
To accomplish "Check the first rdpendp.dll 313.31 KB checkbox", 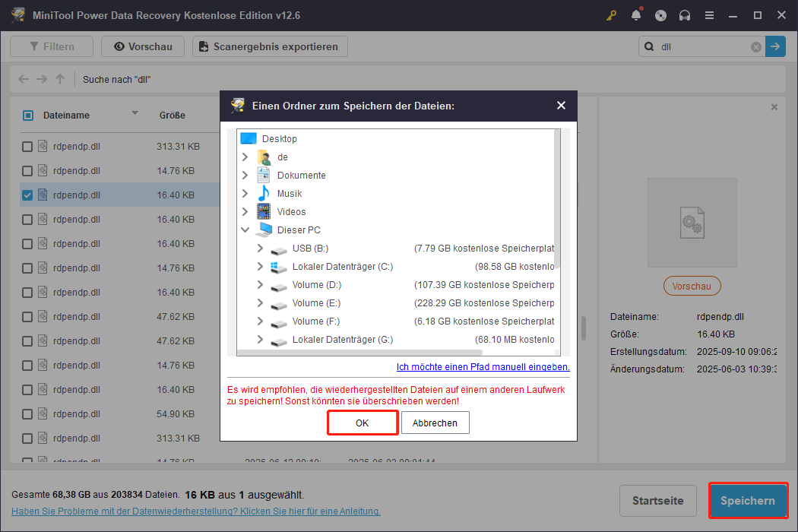I will 27,147.
